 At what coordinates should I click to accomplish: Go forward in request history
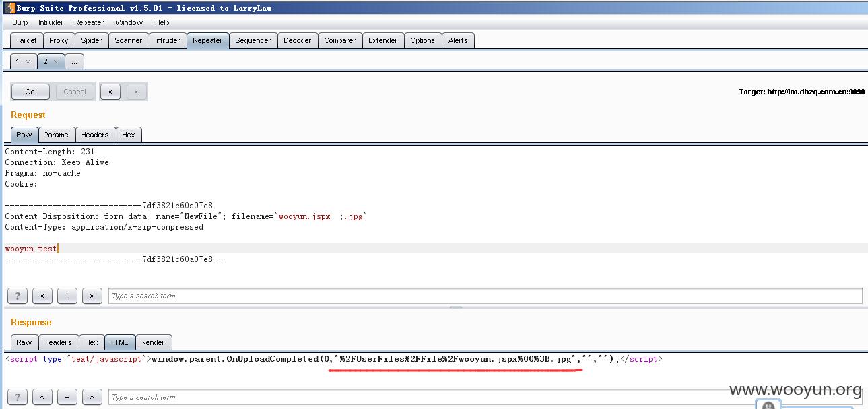coord(136,92)
